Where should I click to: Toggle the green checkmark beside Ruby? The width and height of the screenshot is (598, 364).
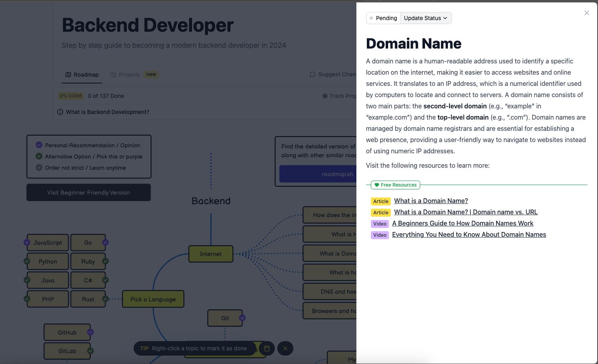click(106, 261)
